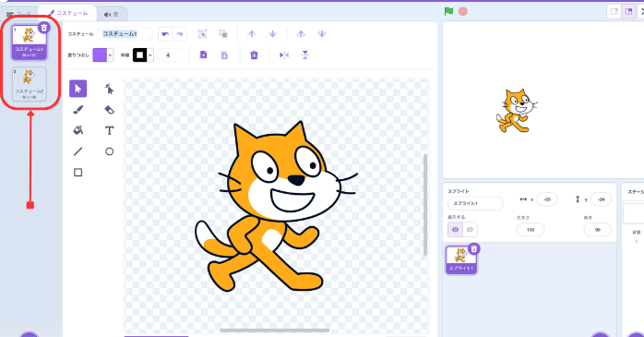
Task: Flip the costume vertically
Action: click(x=305, y=55)
